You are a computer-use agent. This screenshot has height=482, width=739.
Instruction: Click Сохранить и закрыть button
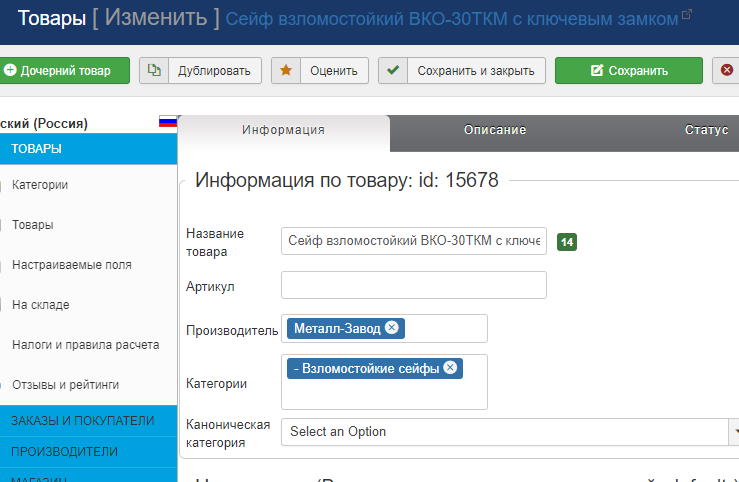462,71
